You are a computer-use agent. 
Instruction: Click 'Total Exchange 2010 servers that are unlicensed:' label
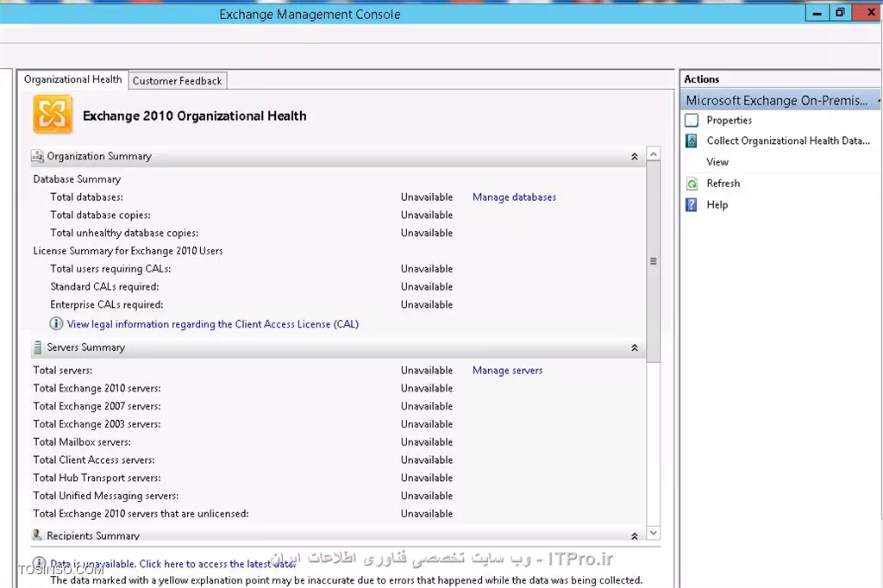pyautogui.click(x=141, y=514)
